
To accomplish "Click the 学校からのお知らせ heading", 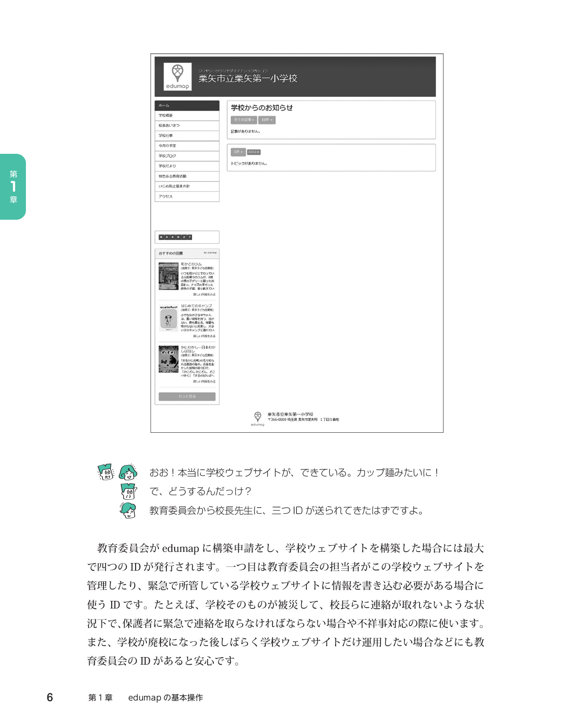I will click(262, 108).
